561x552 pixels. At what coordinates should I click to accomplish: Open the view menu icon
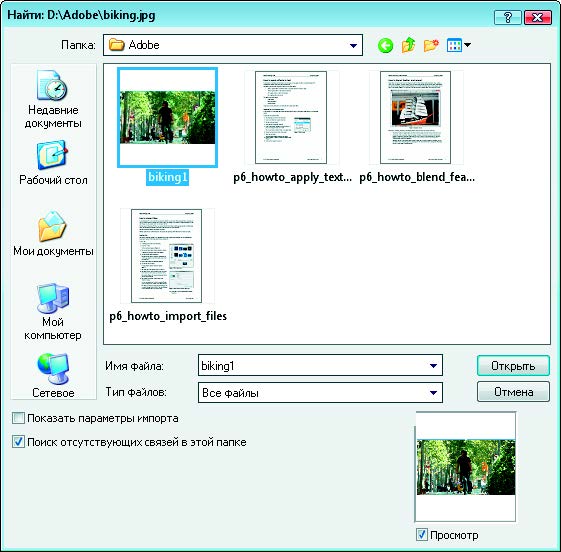click(459, 45)
